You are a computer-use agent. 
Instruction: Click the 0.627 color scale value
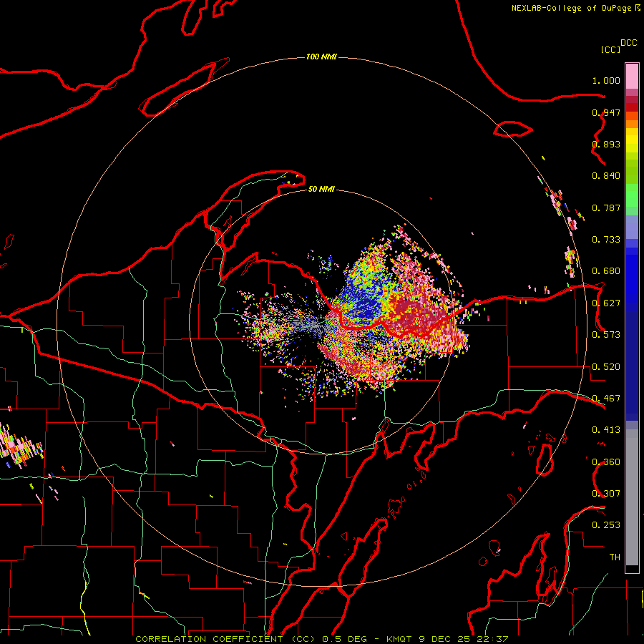[x=606, y=303]
